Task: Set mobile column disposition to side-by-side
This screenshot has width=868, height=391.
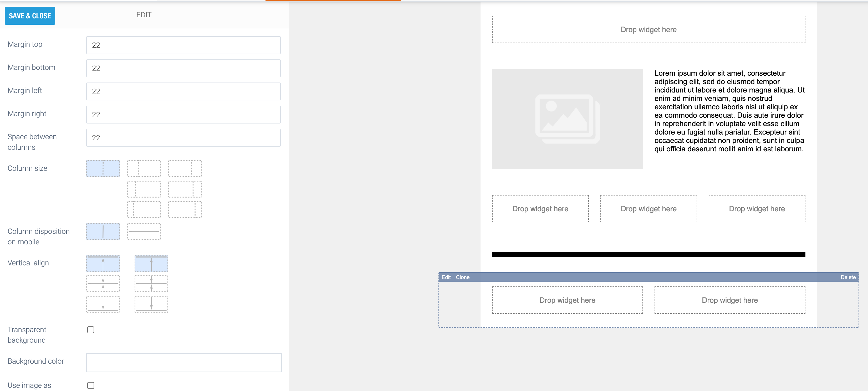Action: tap(103, 232)
